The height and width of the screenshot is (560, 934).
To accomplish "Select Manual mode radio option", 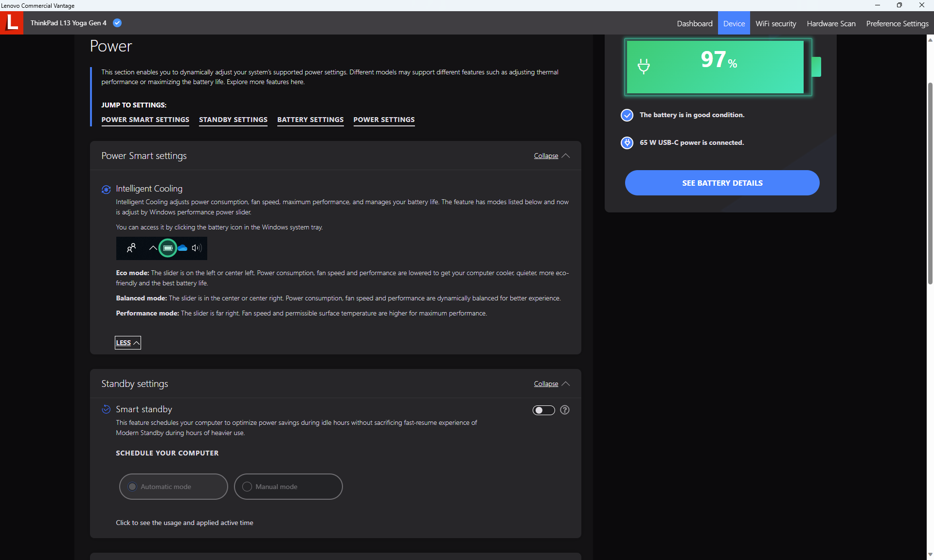I will tap(288, 487).
